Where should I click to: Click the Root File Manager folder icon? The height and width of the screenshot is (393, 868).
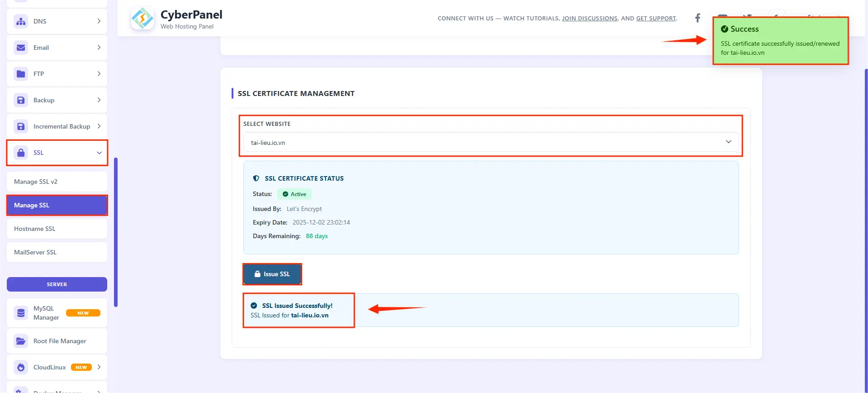21,341
